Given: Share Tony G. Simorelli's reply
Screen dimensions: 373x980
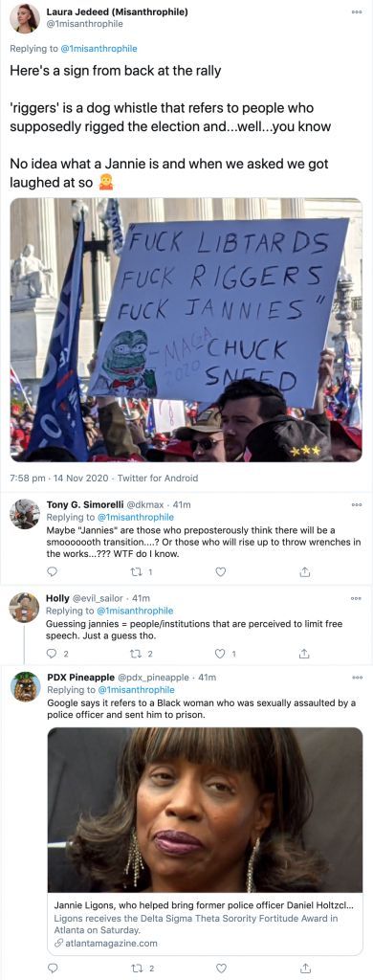Looking at the screenshot, I should pos(304,571).
